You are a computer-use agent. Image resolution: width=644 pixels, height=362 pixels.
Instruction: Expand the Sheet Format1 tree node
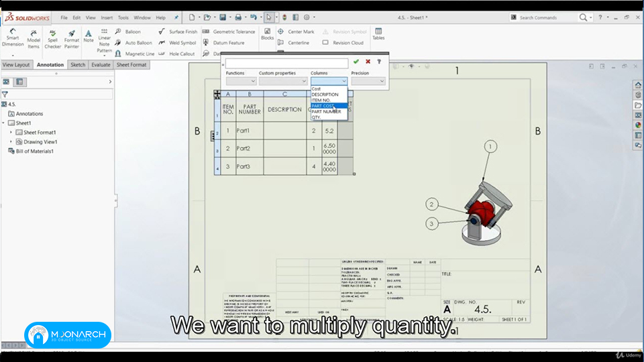pos(11,132)
